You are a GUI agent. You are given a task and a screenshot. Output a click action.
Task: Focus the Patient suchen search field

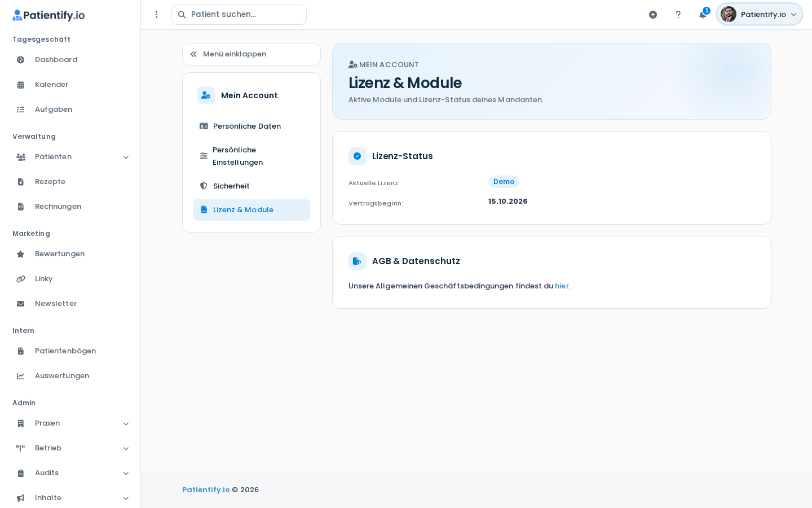[x=239, y=15]
